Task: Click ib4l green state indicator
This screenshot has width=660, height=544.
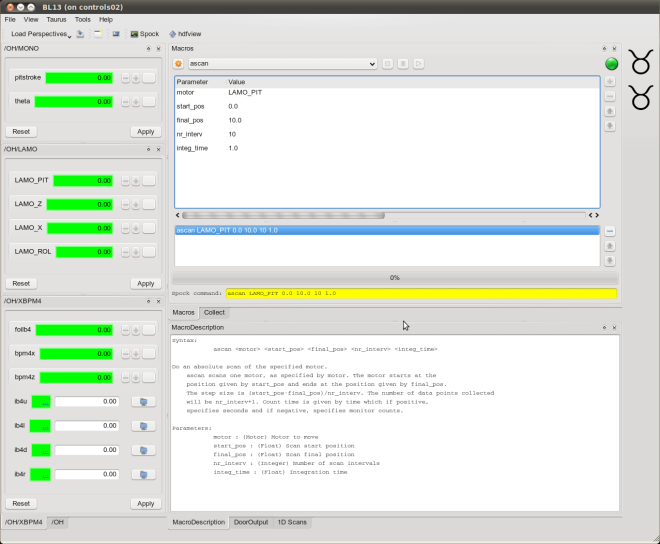Action: click(40, 426)
